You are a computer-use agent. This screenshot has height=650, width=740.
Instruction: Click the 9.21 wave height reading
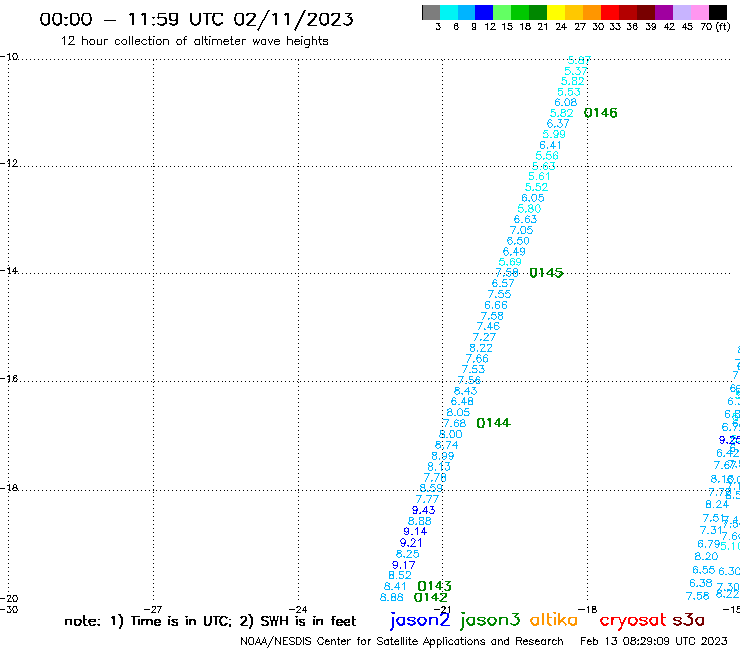click(411, 543)
